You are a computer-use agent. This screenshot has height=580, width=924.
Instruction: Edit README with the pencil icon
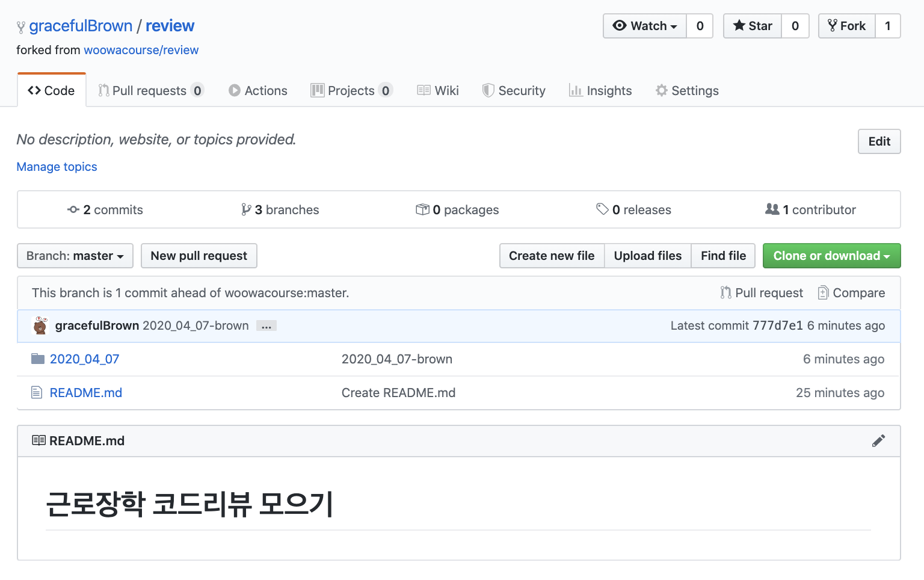click(878, 441)
